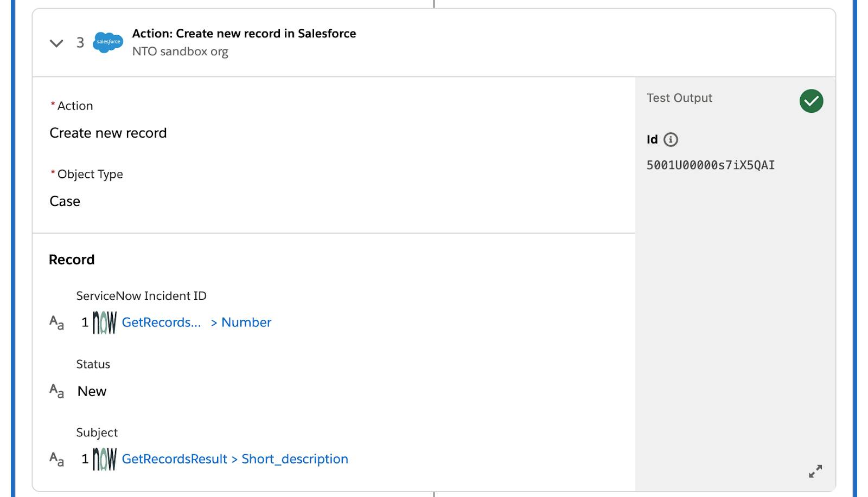Click the NTO sandbox org connection name
Viewport: 868px width, 497px height.
[x=180, y=51]
